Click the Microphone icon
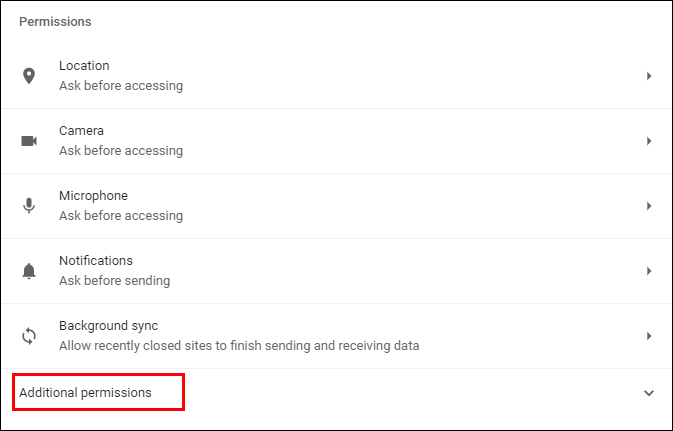The image size is (673, 431). (x=29, y=206)
